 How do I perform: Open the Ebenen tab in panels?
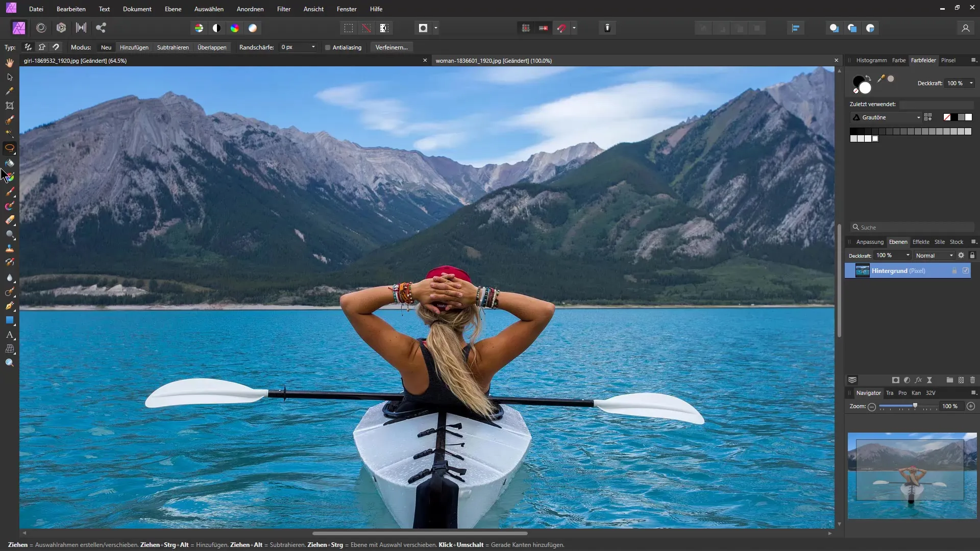click(898, 241)
